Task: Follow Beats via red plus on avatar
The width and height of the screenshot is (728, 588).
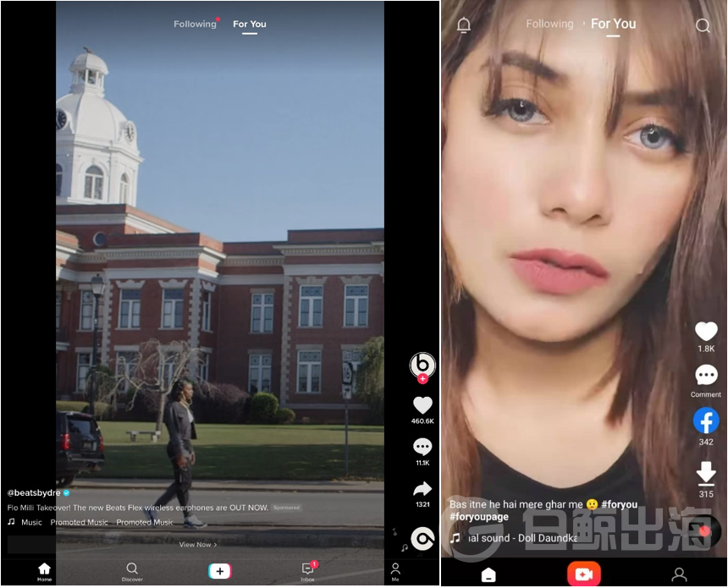Action: 422,379
